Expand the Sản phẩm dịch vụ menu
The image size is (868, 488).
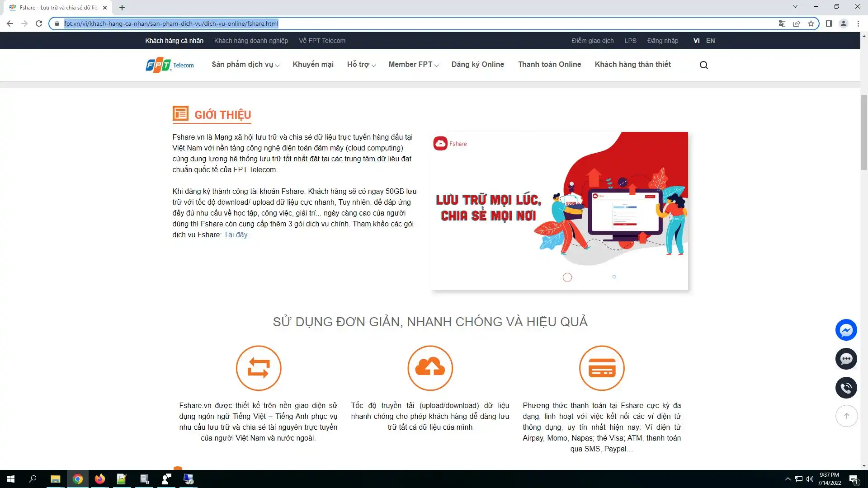click(x=245, y=65)
